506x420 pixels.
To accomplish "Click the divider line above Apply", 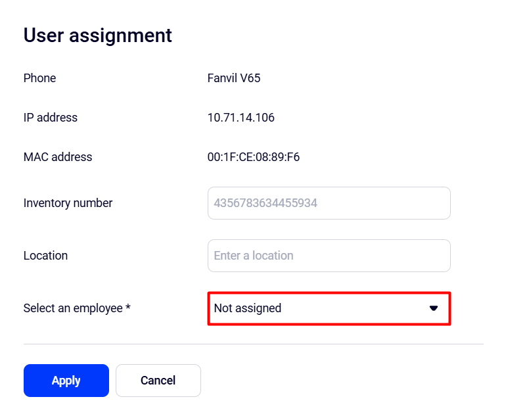I will (x=253, y=344).
